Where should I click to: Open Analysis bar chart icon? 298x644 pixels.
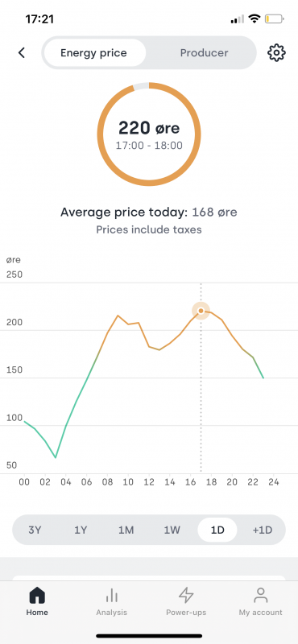pyautogui.click(x=111, y=595)
